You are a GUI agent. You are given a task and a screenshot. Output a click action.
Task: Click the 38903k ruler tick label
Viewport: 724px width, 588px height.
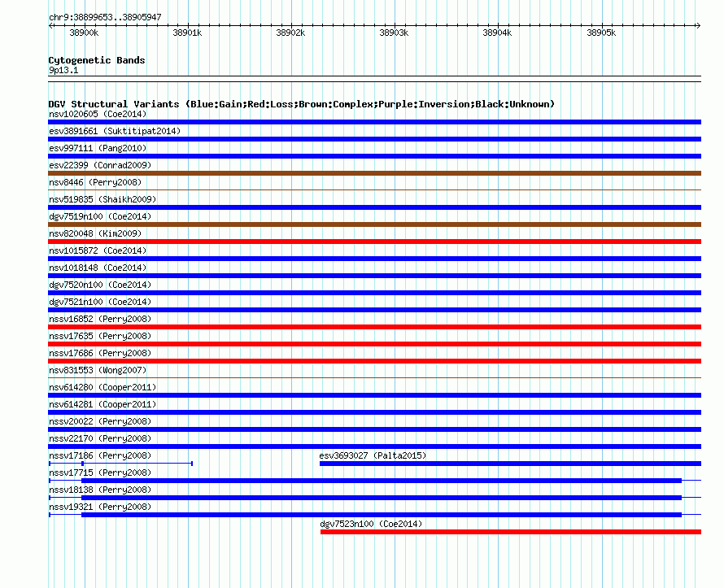[394, 33]
